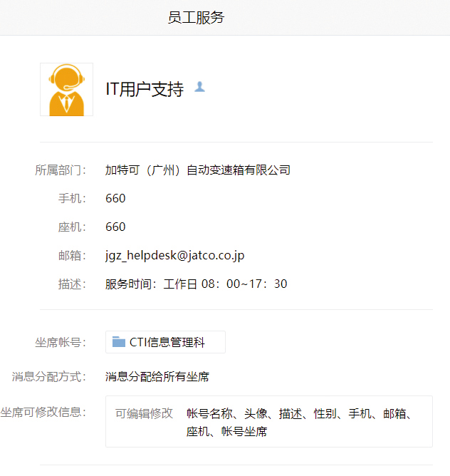The width and height of the screenshot is (450, 476).
Task: Click the 可编辑修改 label in the box
Action: pos(144,413)
